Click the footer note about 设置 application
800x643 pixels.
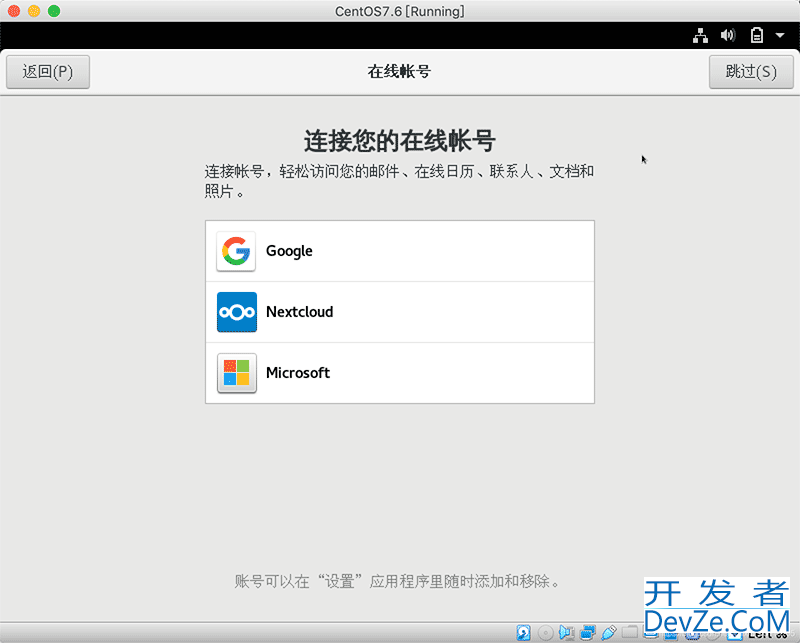pos(397,581)
